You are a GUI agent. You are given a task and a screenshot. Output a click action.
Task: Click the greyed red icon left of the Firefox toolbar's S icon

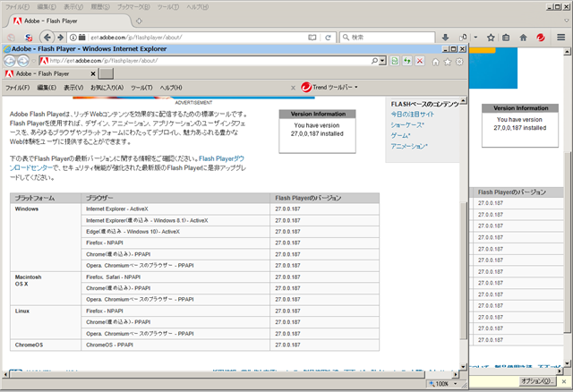click(x=12, y=38)
